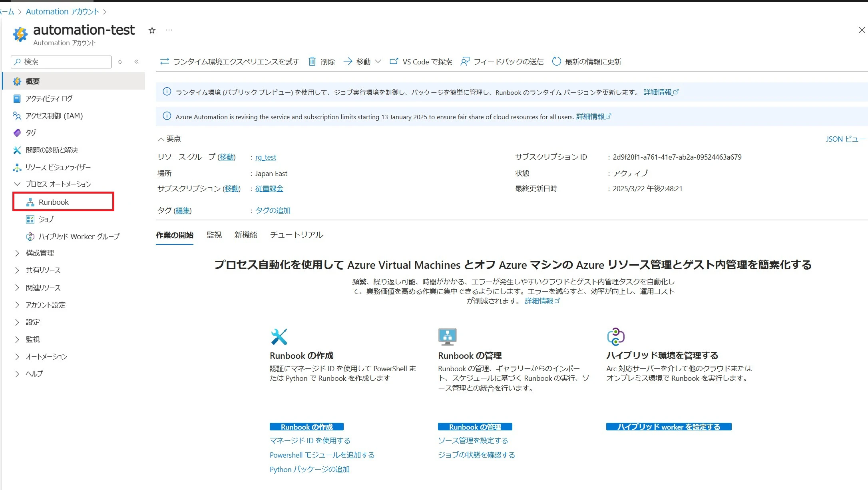Screen dimensions: 868x490
Task: Expand the アカウント設定 section
Action: [17, 305]
